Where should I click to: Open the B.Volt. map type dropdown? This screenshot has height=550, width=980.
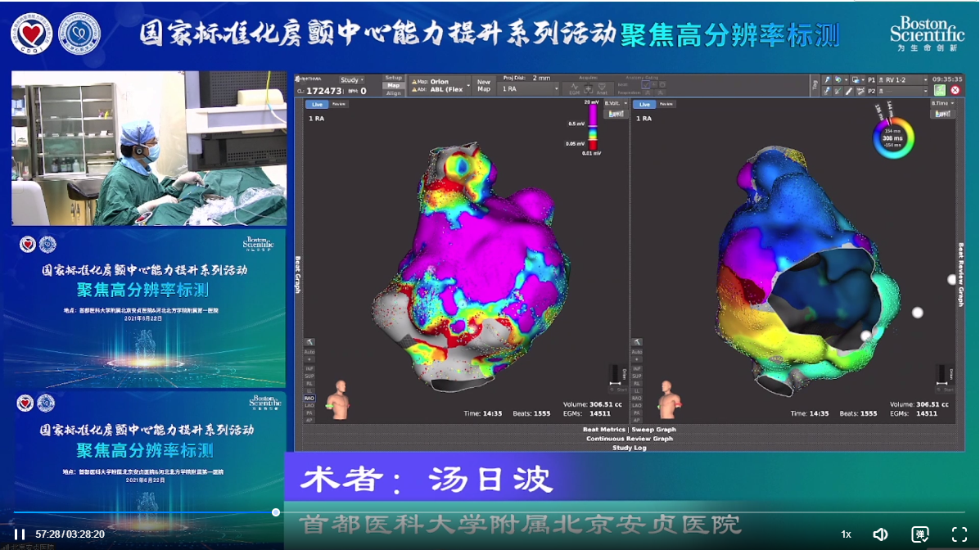click(x=615, y=104)
